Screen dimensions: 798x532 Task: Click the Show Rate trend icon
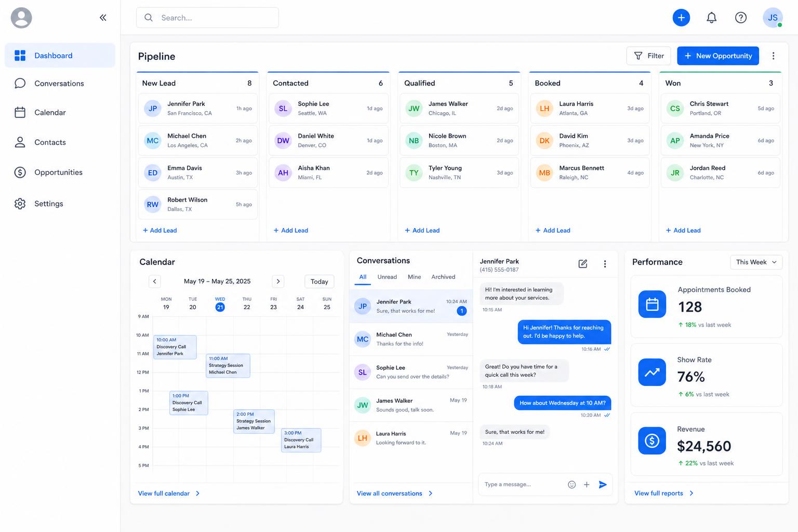click(652, 372)
